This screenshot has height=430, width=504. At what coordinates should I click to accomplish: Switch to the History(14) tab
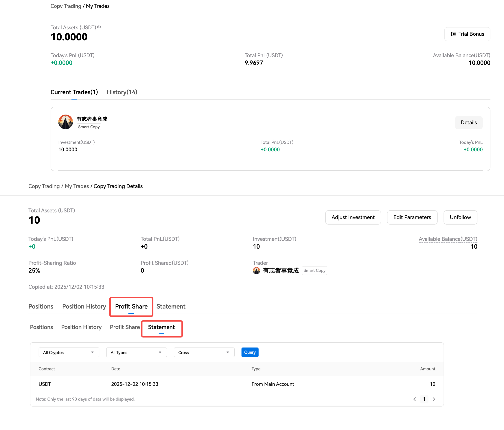(x=122, y=92)
